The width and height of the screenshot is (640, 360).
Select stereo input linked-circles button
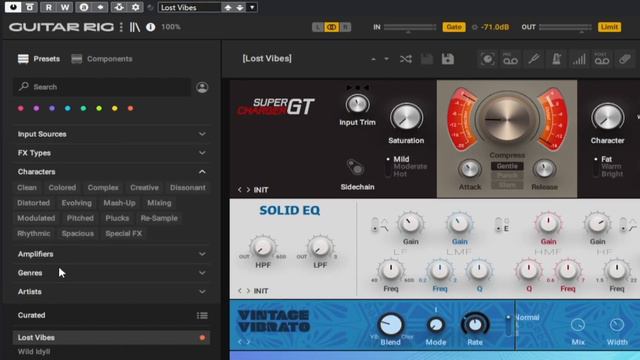[331, 27]
